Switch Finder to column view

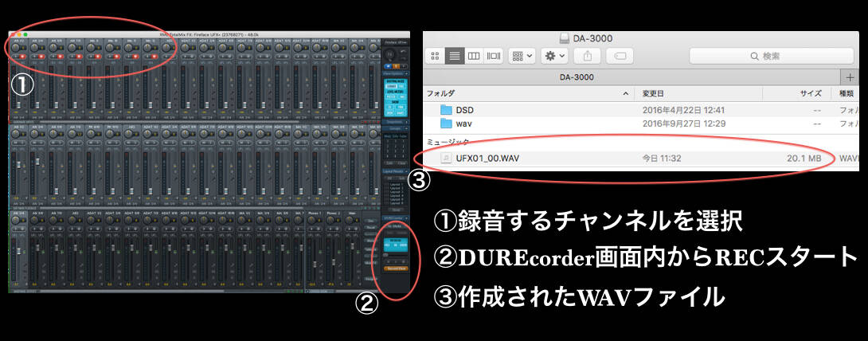(473, 55)
